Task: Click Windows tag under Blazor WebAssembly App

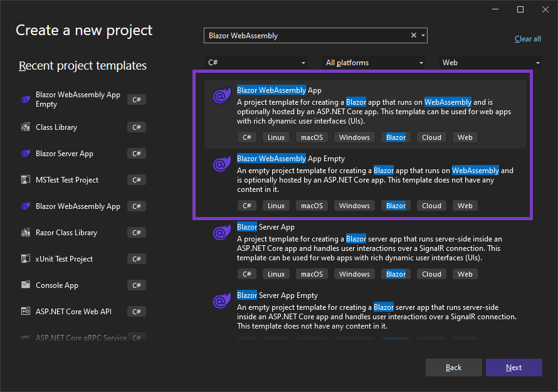Action: (x=354, y=137)
